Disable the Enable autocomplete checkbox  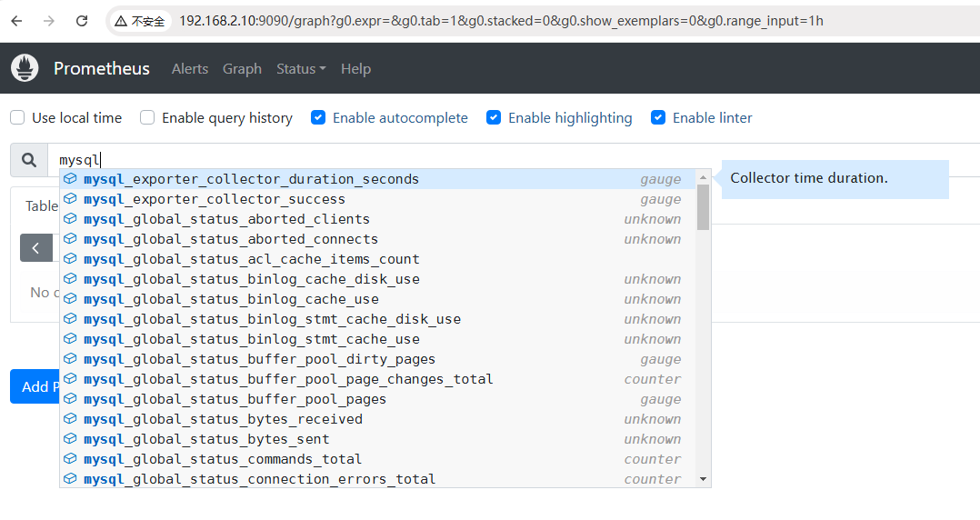point(318,117)
